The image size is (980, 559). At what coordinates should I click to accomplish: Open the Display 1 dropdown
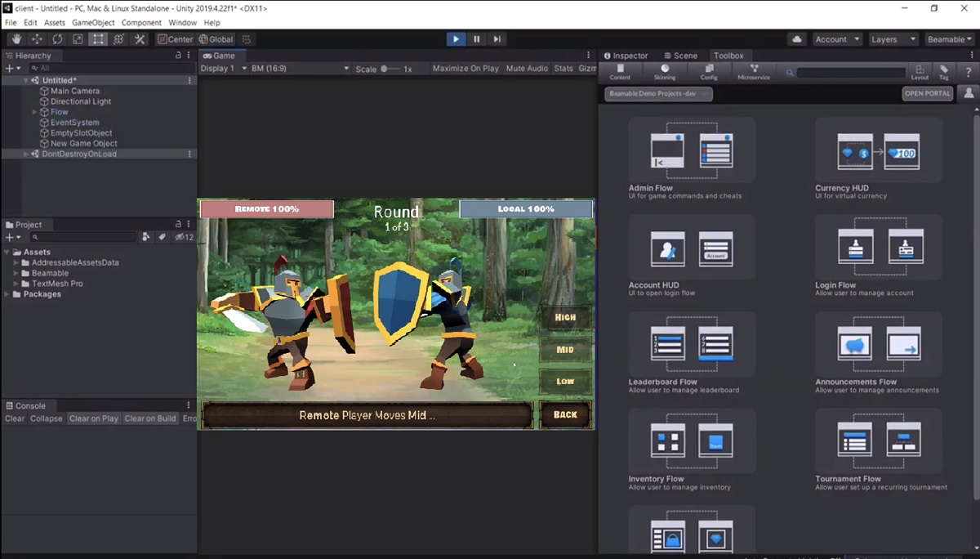click(222, 69)
